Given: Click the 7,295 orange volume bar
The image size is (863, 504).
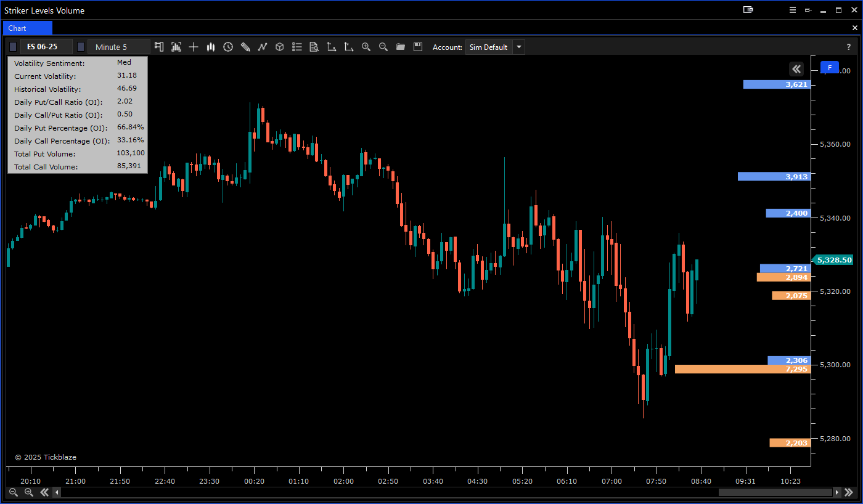Looking at the screenshot, I should (743, 369).
